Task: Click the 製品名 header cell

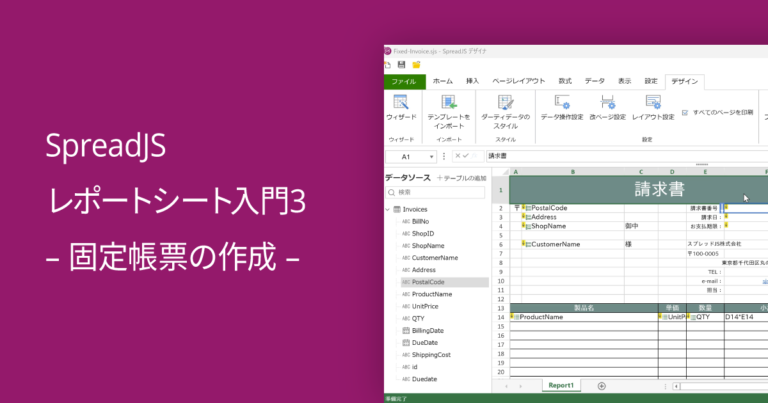Action: (584, 308)
